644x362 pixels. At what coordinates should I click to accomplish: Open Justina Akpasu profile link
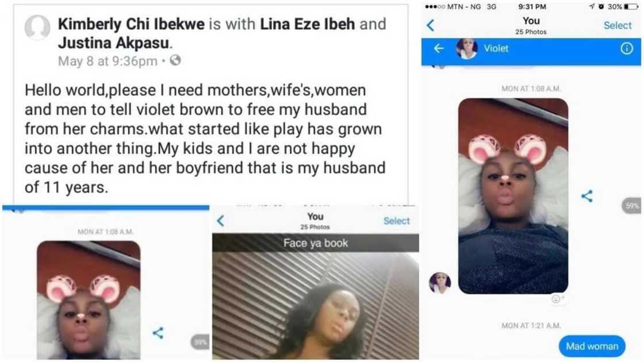(x=113, y=43)
